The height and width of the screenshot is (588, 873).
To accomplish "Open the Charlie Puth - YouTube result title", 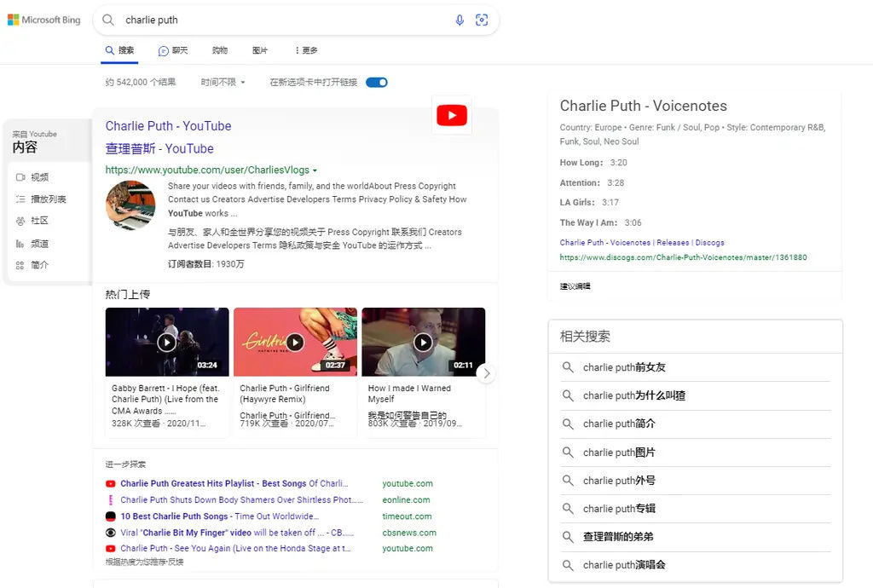I will click(168, 126).
